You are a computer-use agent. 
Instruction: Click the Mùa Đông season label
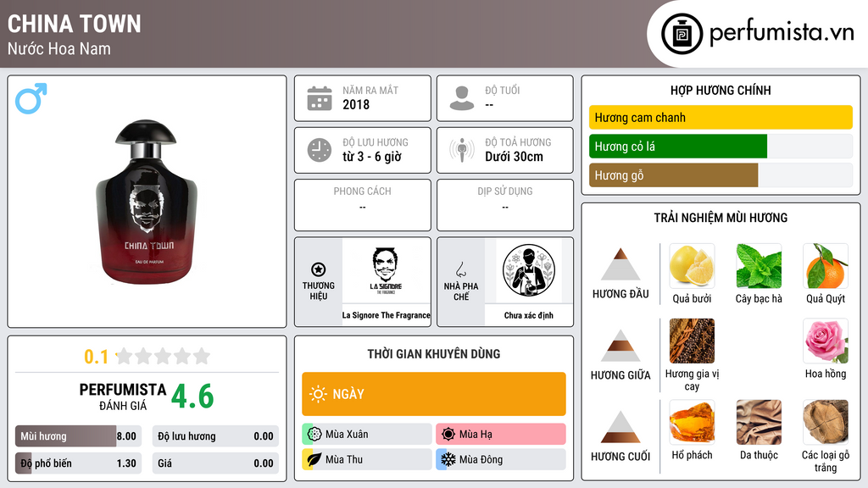tap(481, 459)
